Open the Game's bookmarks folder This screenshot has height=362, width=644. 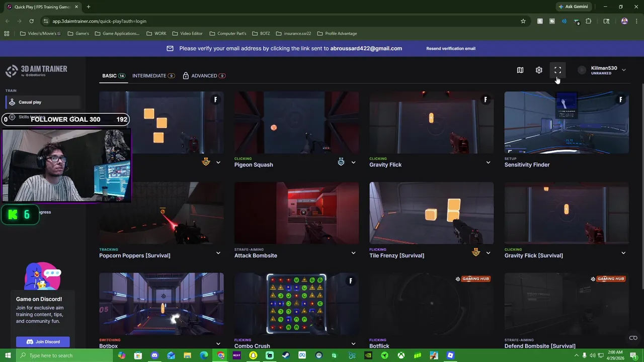pyautogui.click(x=78, y=33)
